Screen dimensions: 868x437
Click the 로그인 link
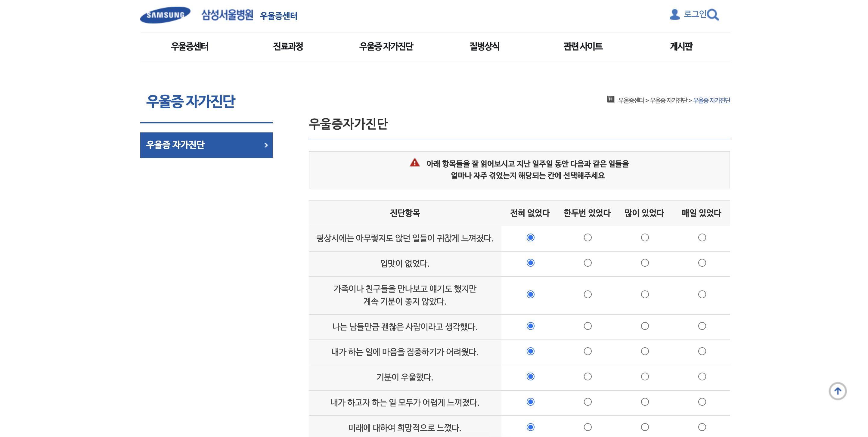(x=695, y=14)
